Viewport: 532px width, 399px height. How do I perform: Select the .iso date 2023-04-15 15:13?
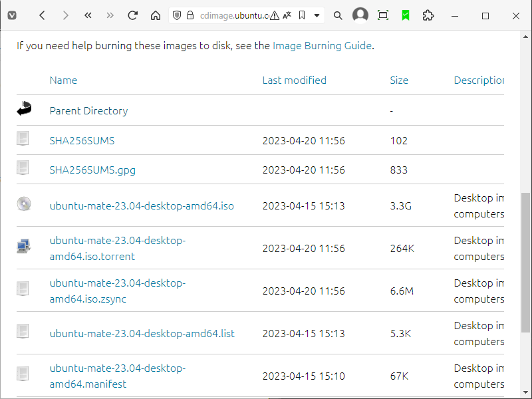[x=304, y=205]
